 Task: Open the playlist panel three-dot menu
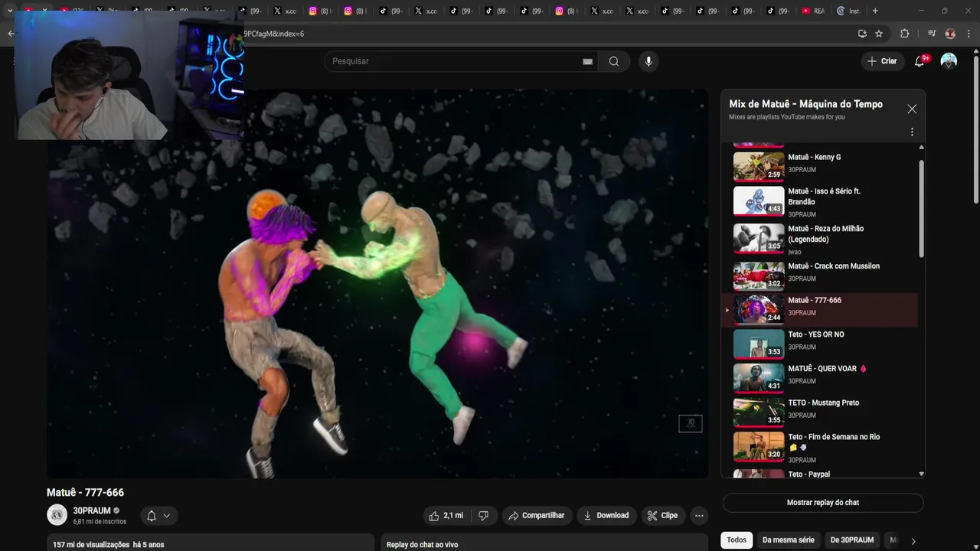pyautogui.click(x=912, y=132)
